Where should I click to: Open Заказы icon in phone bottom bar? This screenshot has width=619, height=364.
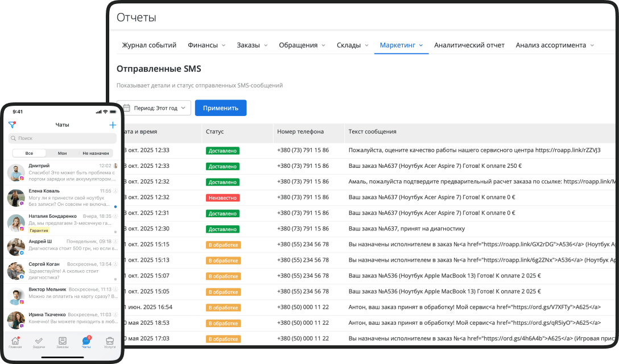(63, 342)
